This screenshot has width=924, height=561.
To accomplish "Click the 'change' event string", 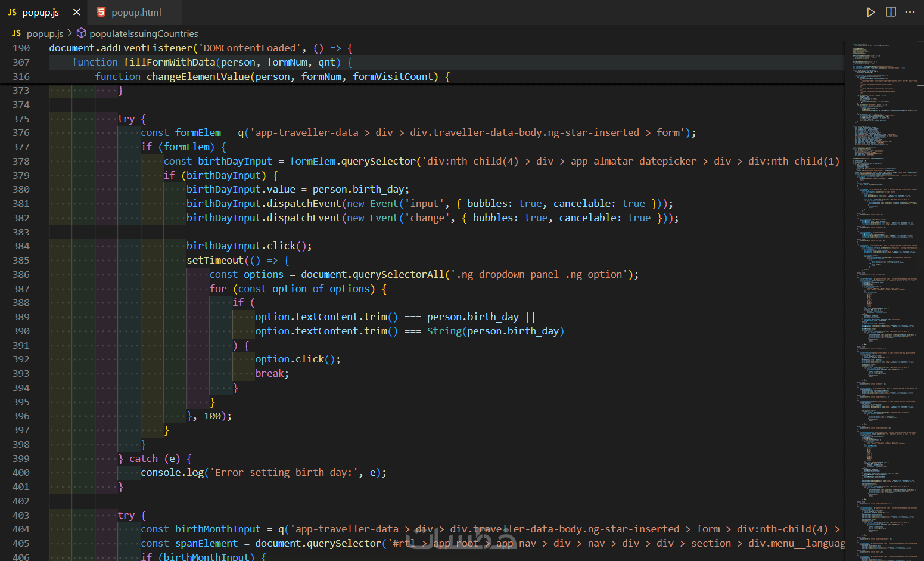I will 427,218.
